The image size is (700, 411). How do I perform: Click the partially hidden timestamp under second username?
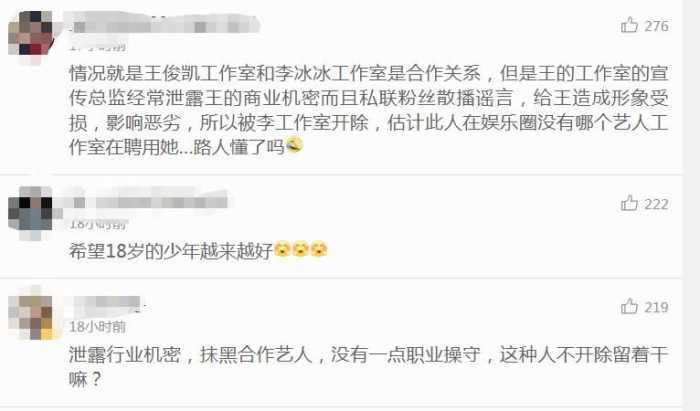tap(97, 224)
